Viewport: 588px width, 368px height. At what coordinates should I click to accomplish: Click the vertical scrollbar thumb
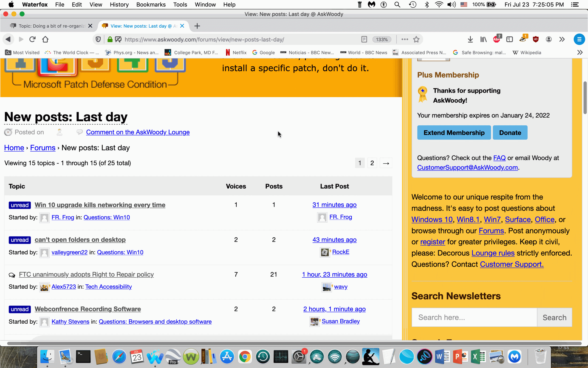585,98
